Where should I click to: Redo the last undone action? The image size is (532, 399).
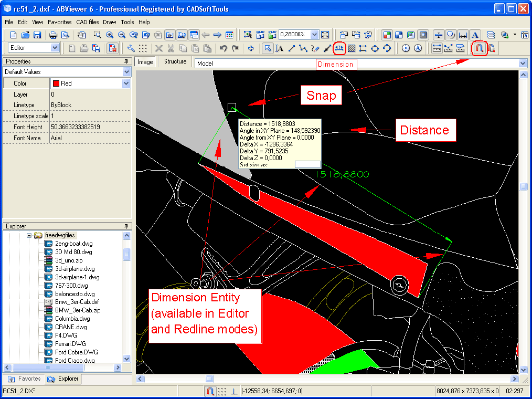click(235, 48)
